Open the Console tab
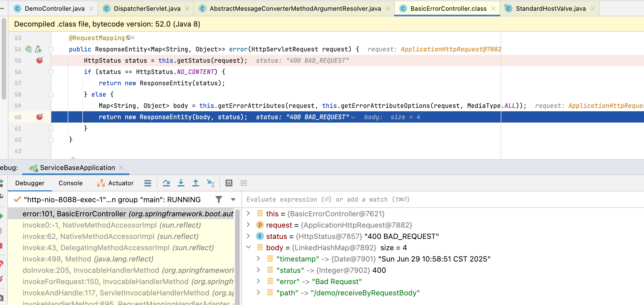Image resolution: width=644 pixels, height=305 pixels. pos(70,183)
